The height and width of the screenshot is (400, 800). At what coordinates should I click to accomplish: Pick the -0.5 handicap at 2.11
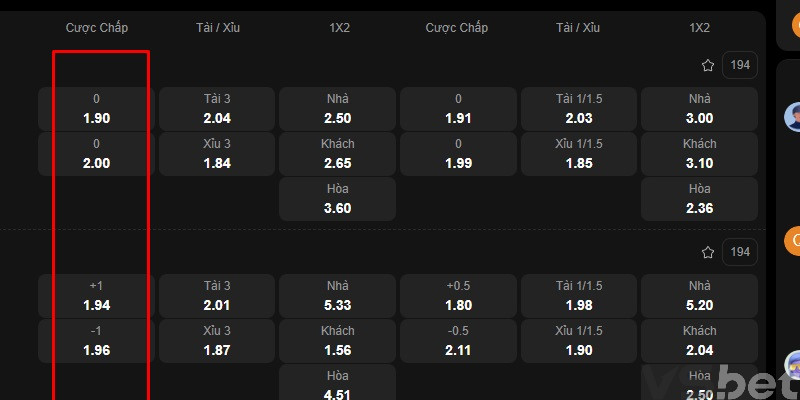458,340
